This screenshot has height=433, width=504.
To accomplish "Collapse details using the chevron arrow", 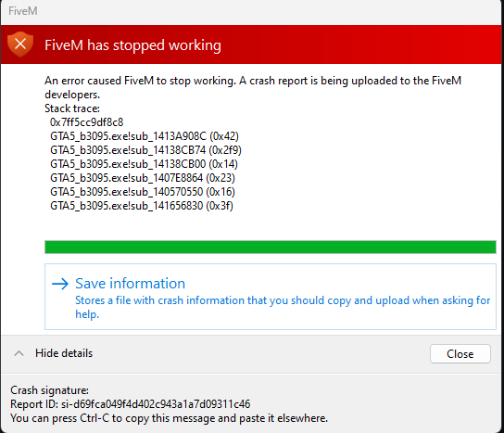I will 19,353.
